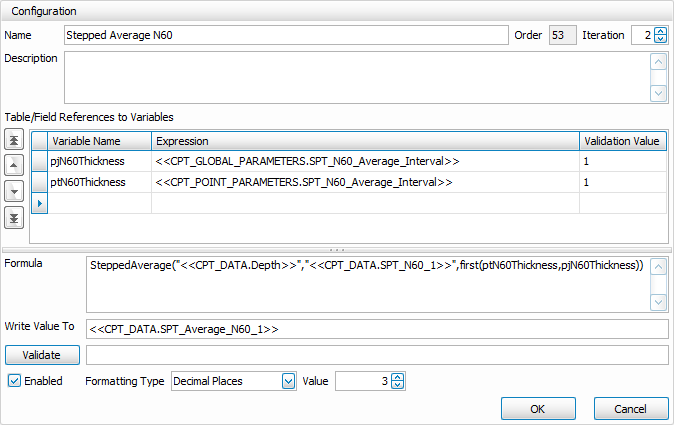Increment the decimal places Value spinner
The image size is (674, 425).
coord(398,376)
